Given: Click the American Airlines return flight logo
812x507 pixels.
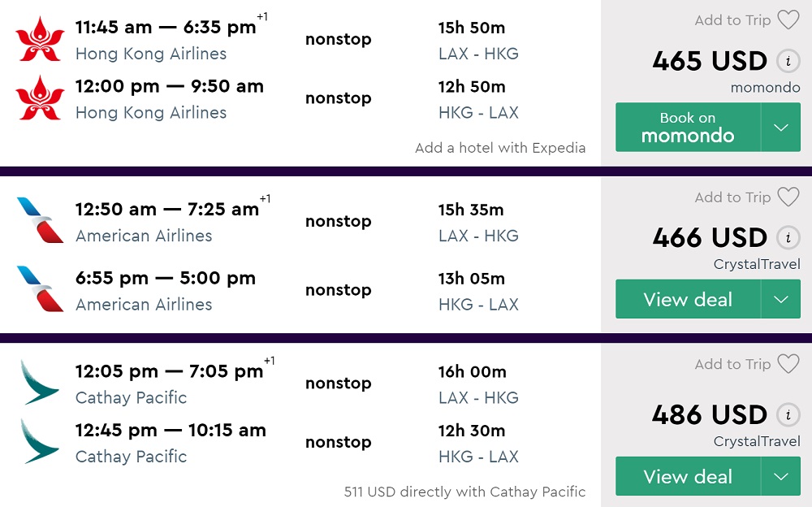Looking at the screenshot, I should [40, 290].
